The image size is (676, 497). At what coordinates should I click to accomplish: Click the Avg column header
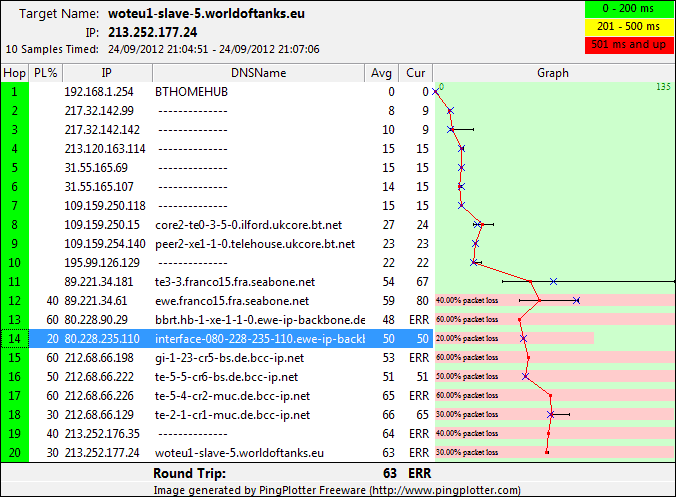click(381, 73)
